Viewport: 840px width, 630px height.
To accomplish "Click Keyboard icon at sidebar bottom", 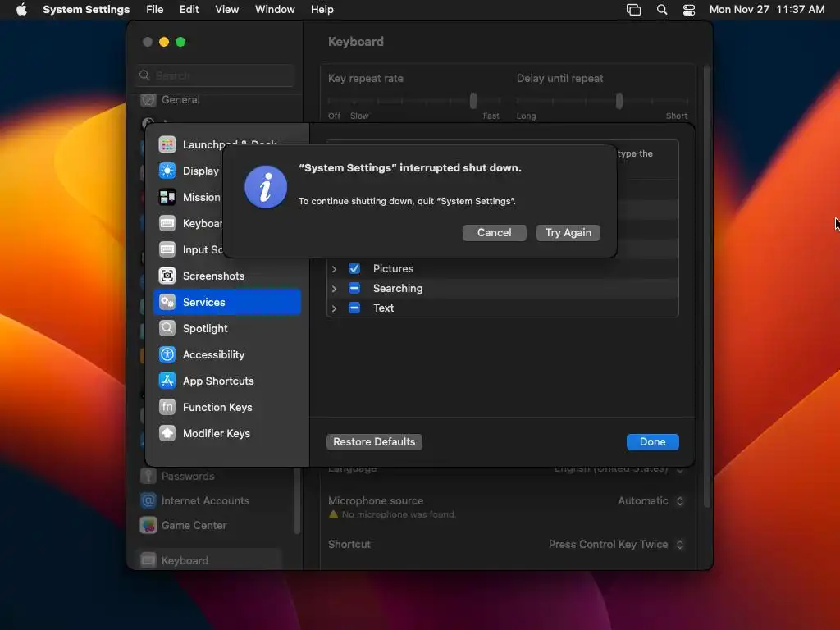I will (148, 560).
